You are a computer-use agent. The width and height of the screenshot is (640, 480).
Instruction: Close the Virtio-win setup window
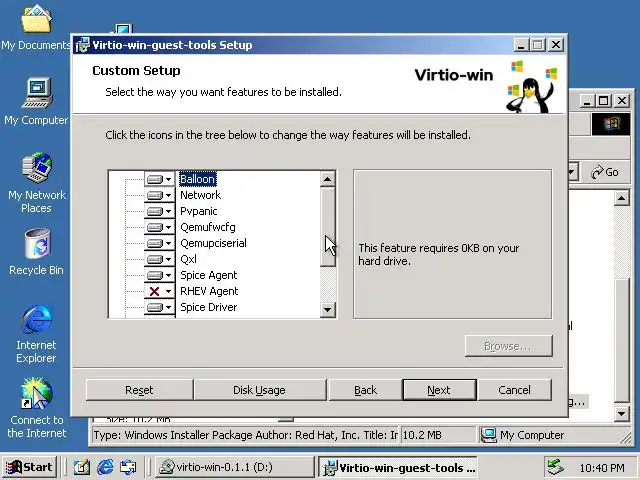tap(556, 44)
